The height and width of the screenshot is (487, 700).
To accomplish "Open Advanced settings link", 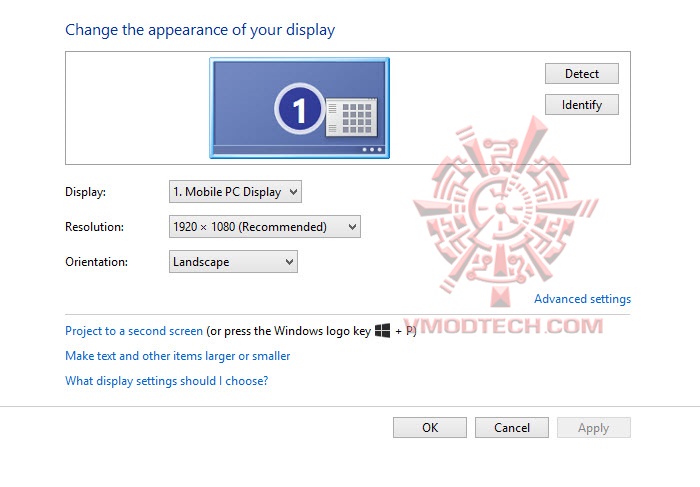I will tap(583, 299).
